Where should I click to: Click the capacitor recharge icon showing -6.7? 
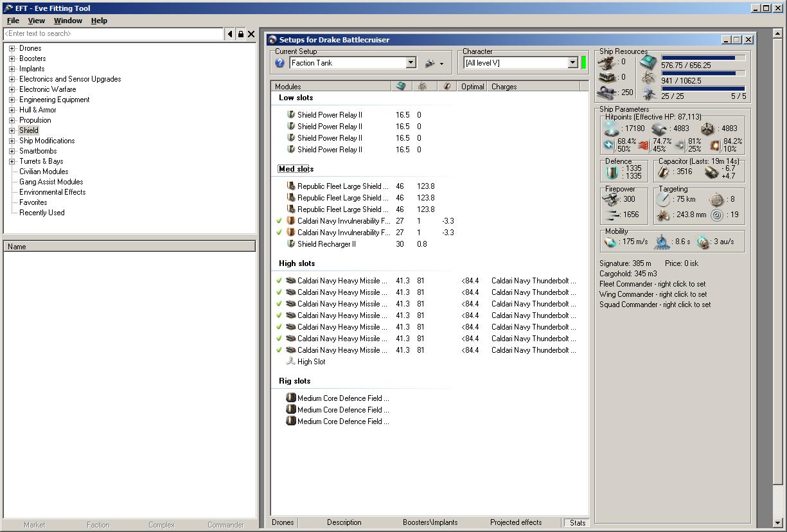pyautogui.click(x=711, y=172)
